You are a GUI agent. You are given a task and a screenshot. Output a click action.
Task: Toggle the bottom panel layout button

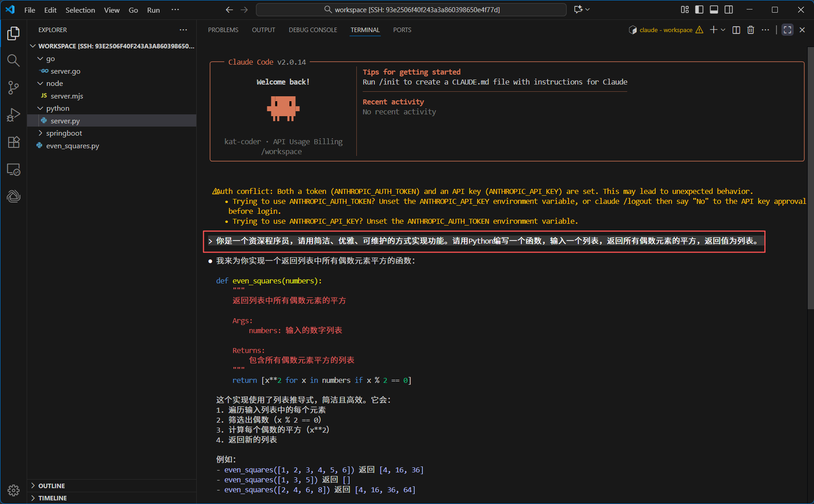coord(714,9)
